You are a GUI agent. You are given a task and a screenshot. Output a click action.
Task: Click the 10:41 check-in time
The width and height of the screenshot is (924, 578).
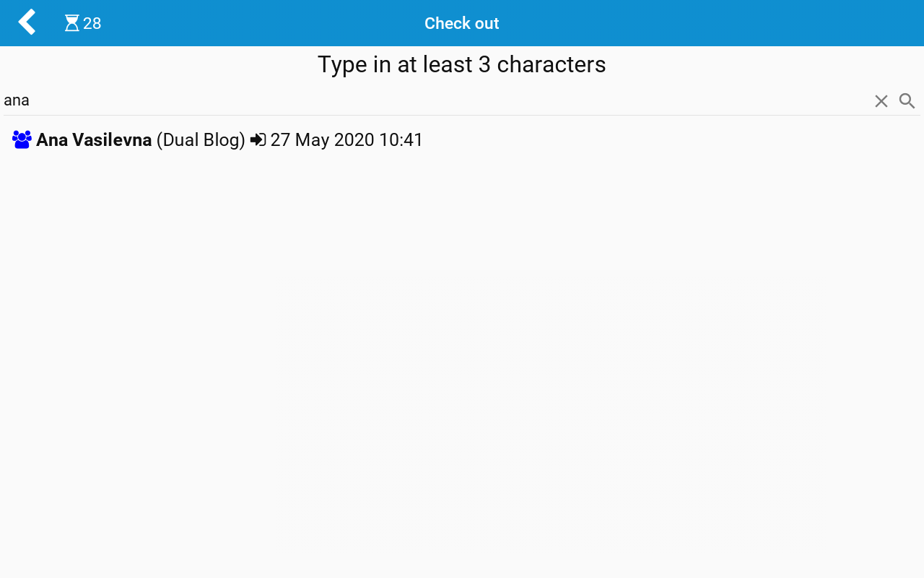point(401,139)
